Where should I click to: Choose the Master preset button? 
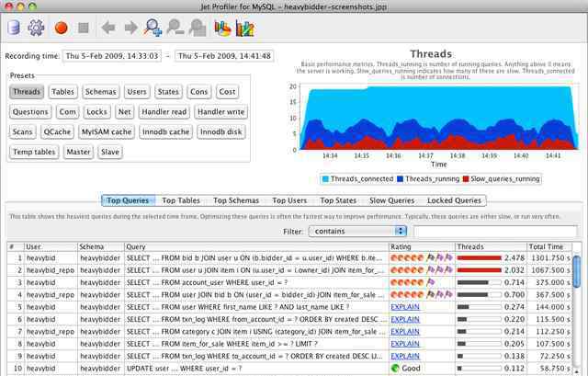pyautogui.click(x=78, y=152)
